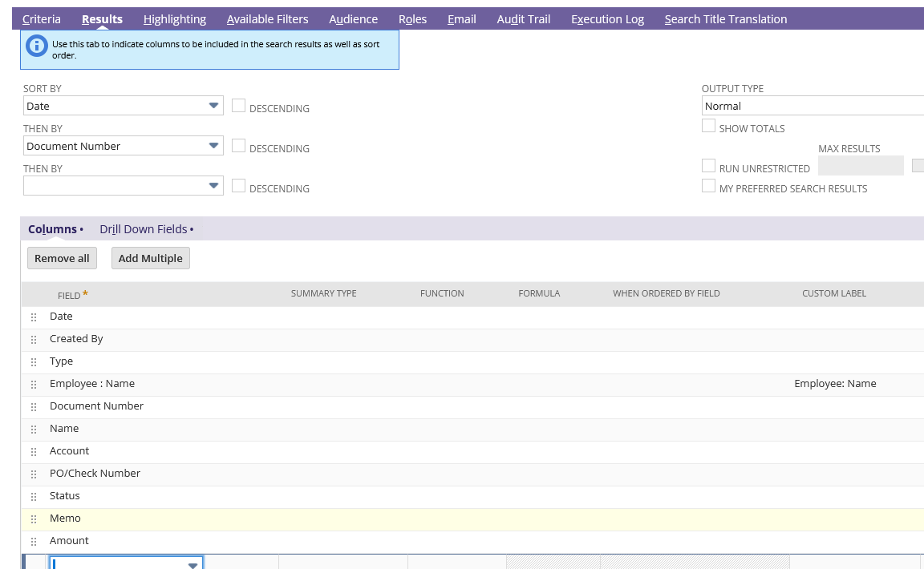Enable Descending for Then By Document Number

(x=238, y=146)
